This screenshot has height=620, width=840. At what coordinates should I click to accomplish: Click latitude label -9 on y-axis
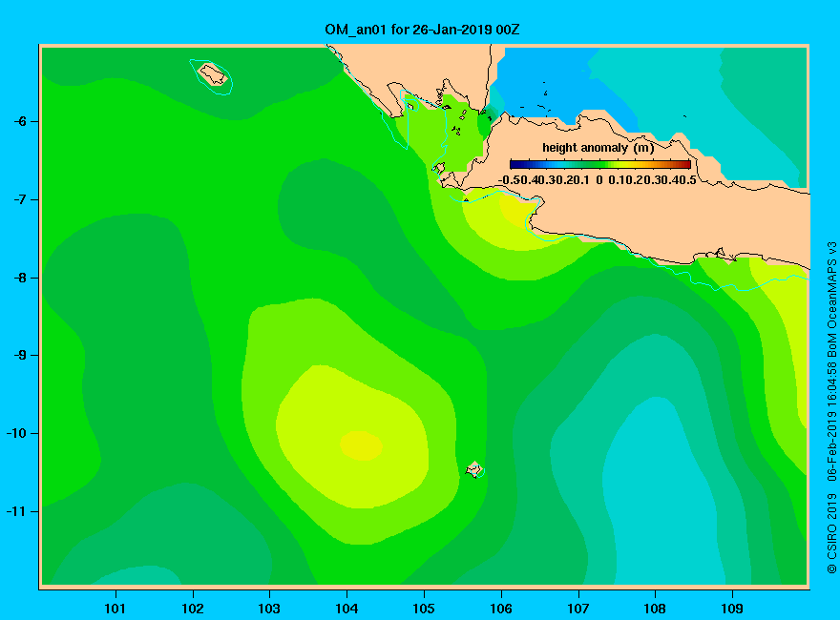tap(19, 356)
